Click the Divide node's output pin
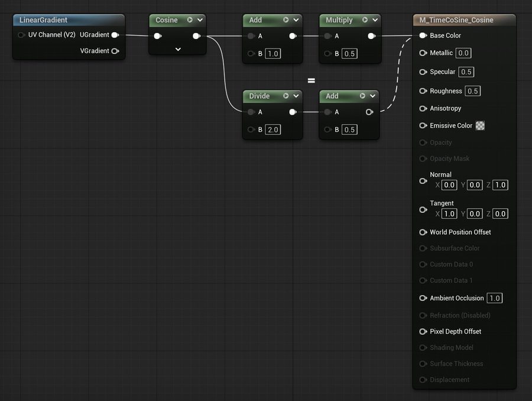 coord(293,112)
